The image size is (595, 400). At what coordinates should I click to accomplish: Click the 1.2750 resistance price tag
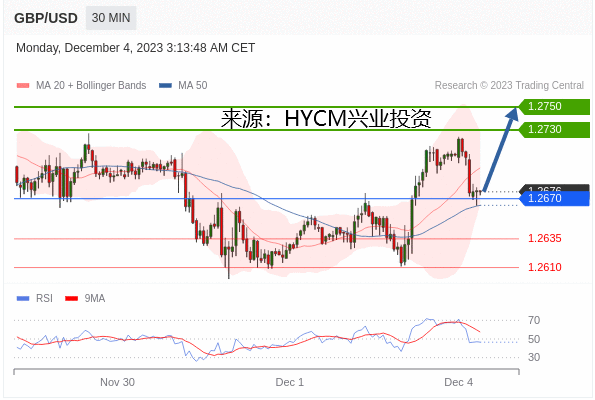pyautogui.click(x=554, y=106)
